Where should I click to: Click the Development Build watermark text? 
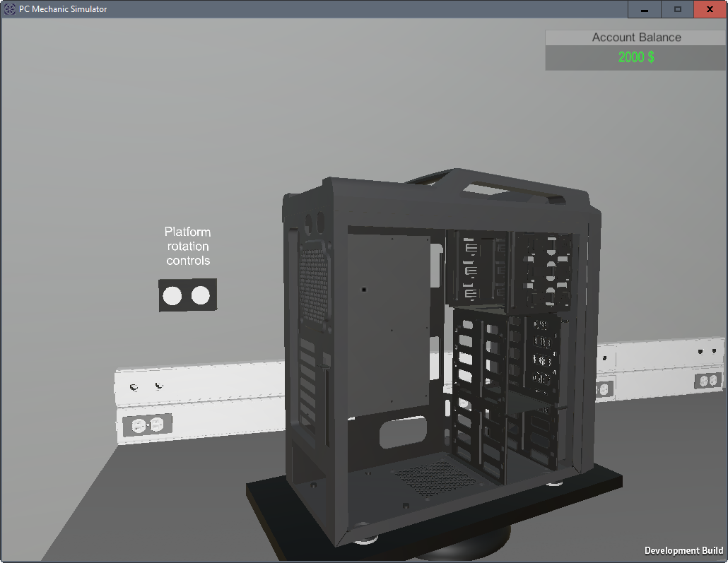[683, 551]
